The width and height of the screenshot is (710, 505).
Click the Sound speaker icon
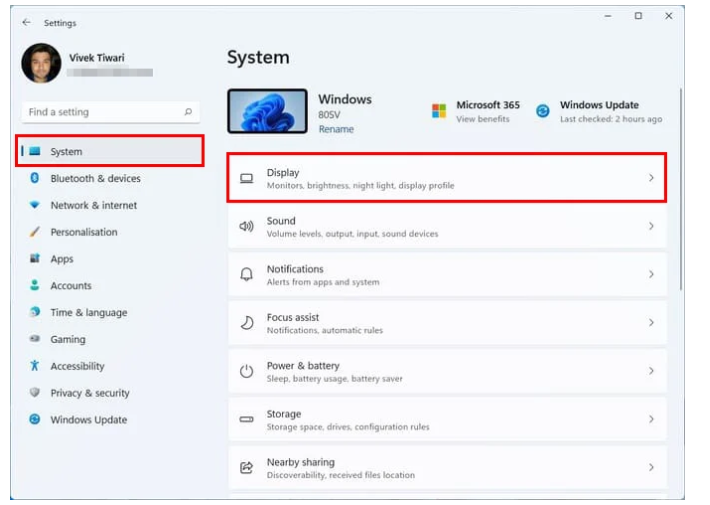click(246, 226)
